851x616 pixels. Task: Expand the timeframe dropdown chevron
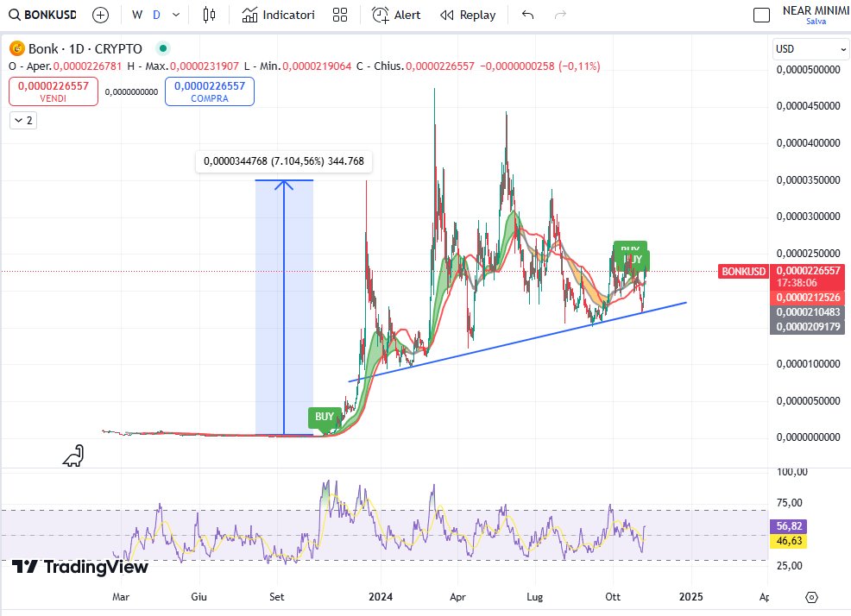[176, 15]
